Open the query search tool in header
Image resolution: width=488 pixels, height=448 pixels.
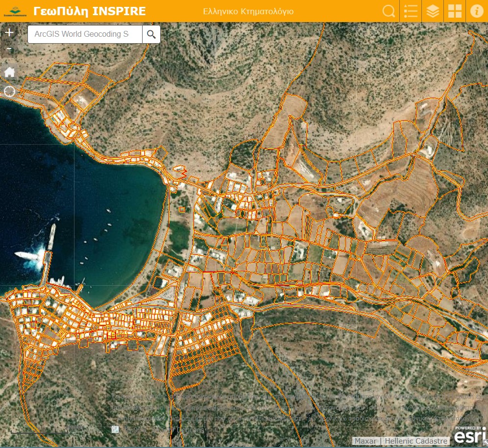389,11
